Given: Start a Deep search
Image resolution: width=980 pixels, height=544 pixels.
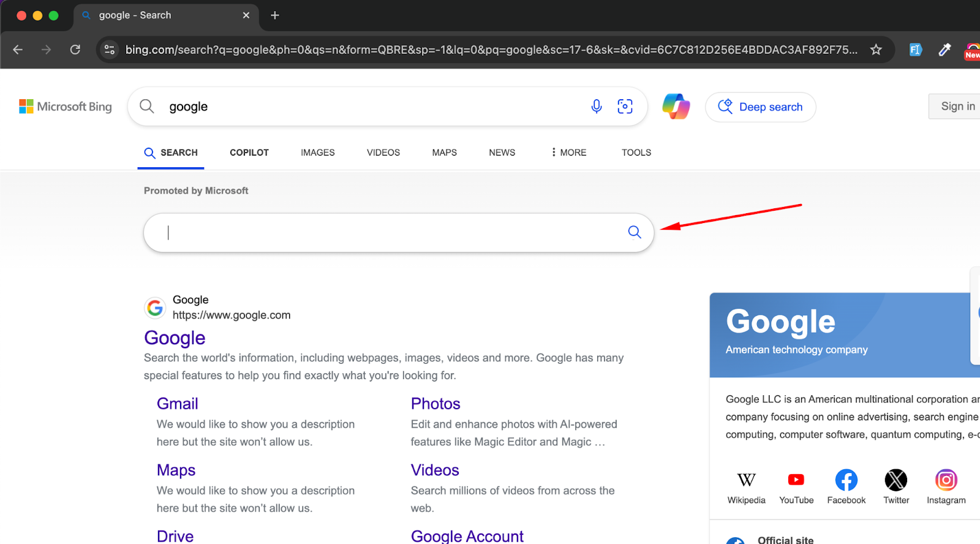Looking at the screenshot, I should 760,107.
